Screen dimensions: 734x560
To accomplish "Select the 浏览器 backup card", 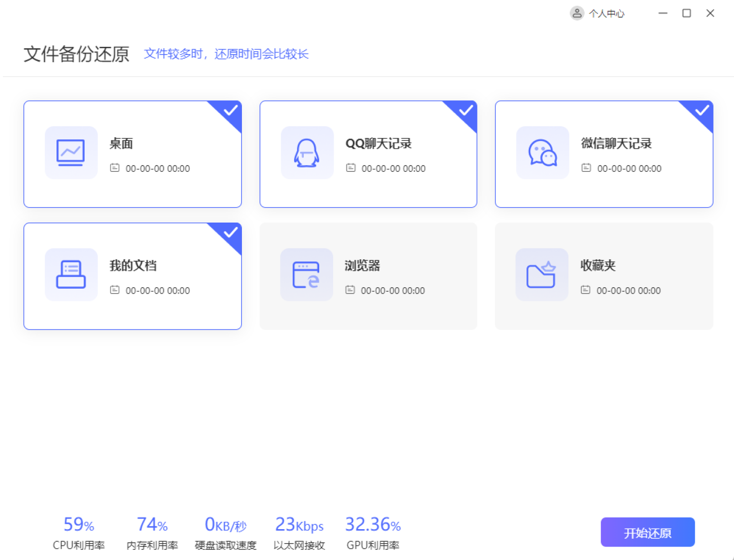I will click(x=368, y=276).
